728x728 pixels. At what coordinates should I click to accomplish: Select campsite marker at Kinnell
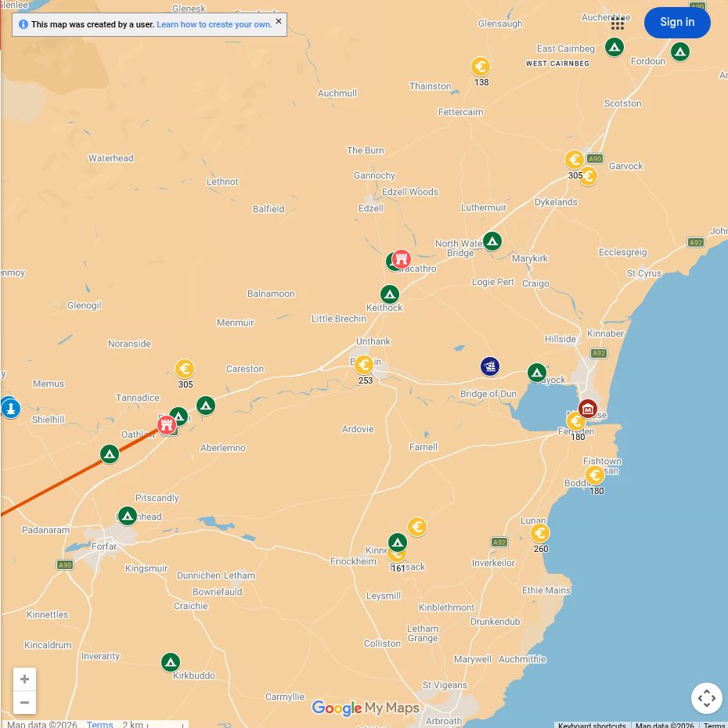(398, 542)
